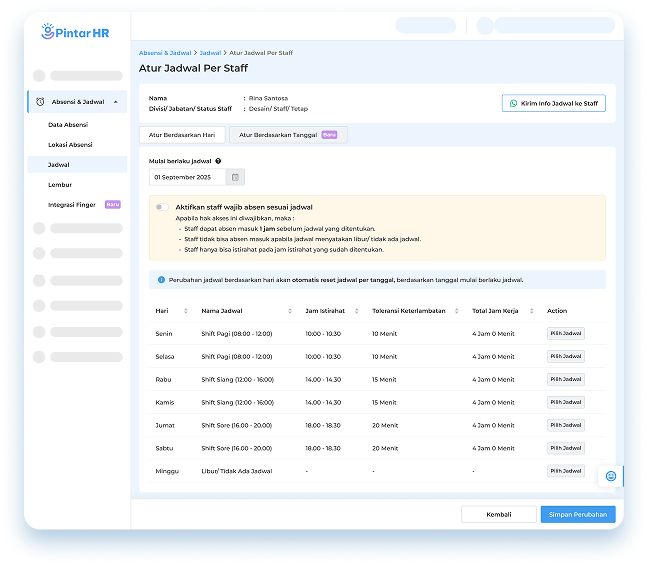This screenshot has height=566, width=648.
Task: Enable staff wajib absen sesuai jadwal toggle
Action: tap(162, 207)
